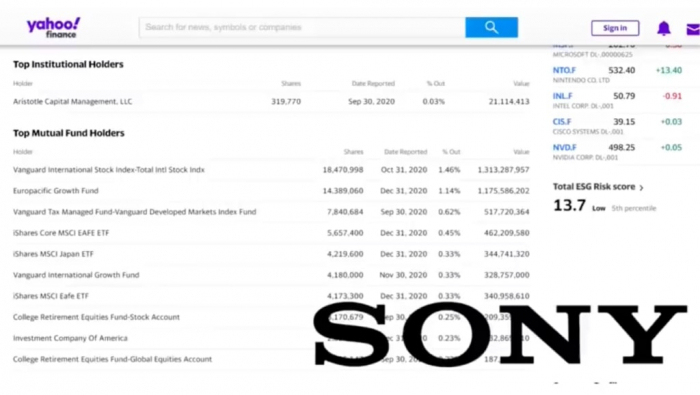Open the CIS.F Cisco ticker link
The width and height of the screenshot is (700, 395).
click(x=562, y=121)
